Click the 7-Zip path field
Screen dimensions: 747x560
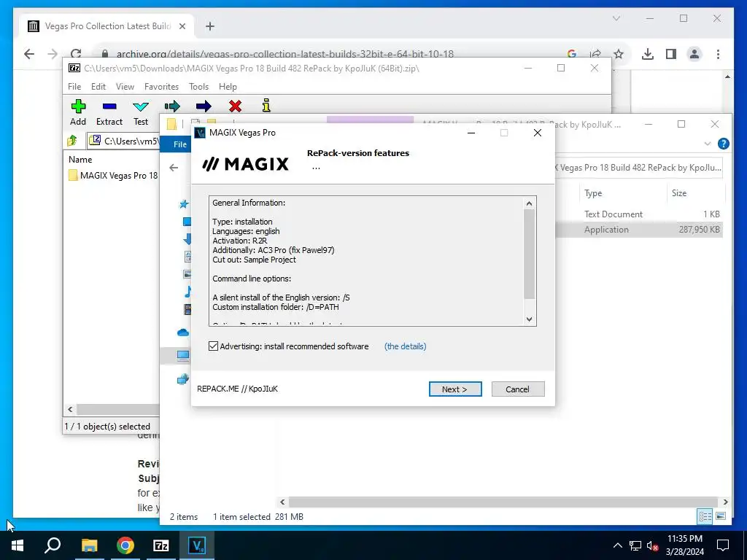124,141
